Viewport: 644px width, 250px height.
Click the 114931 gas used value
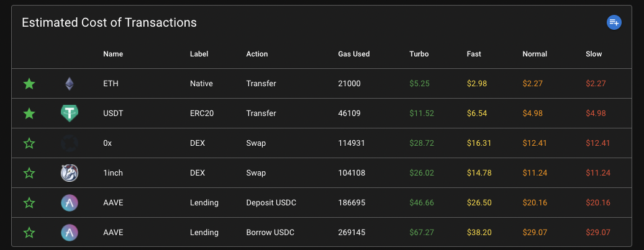point(351,143)
